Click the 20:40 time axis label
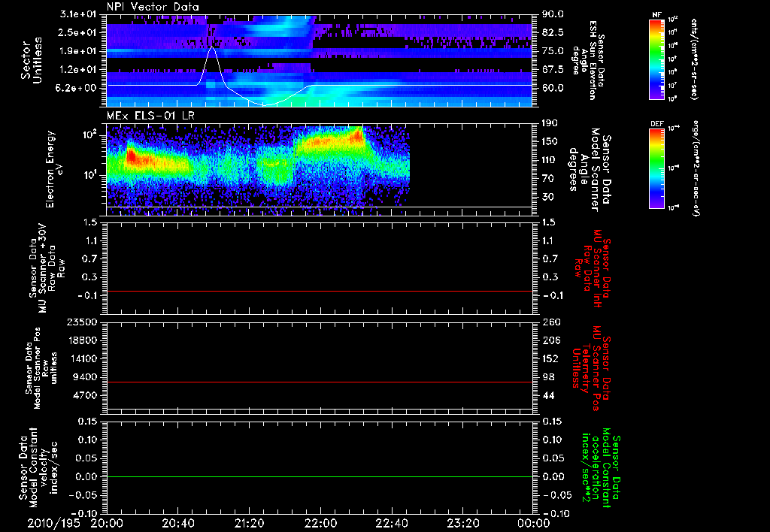The width and height of the screenshot is (770, 532). [177, 523]
